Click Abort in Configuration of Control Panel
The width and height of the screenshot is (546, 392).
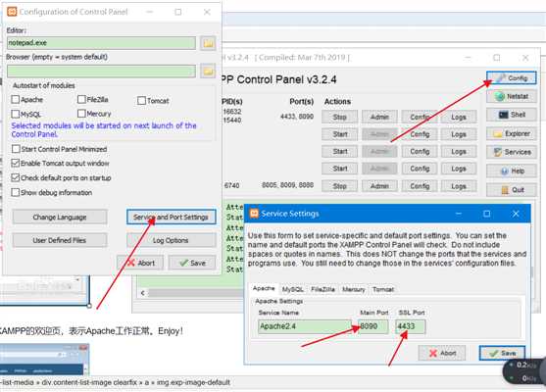coord(140,263)
